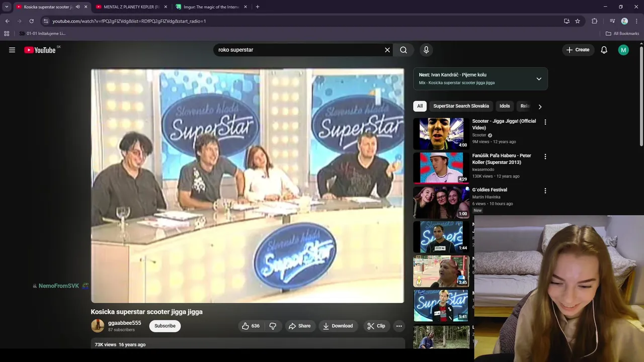
Task: Open the media control icon in Chrome toolbar
Action: point(612,21)
